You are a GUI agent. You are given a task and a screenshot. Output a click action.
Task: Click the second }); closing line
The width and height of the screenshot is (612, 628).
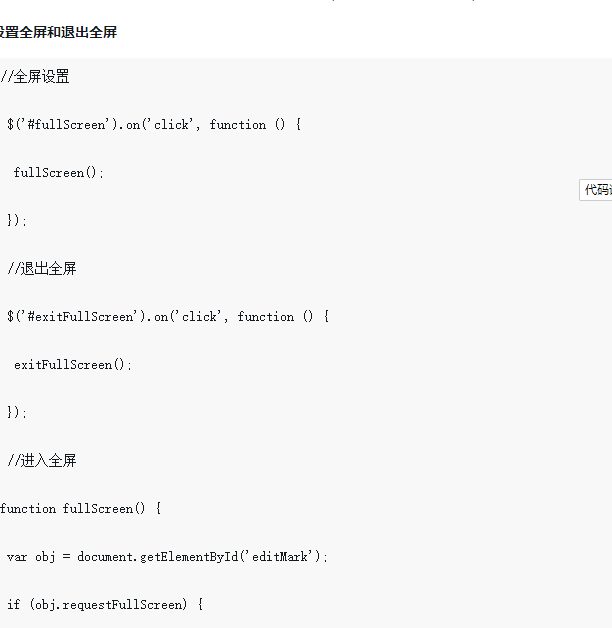pyautogui.click(x=17, y=412)
